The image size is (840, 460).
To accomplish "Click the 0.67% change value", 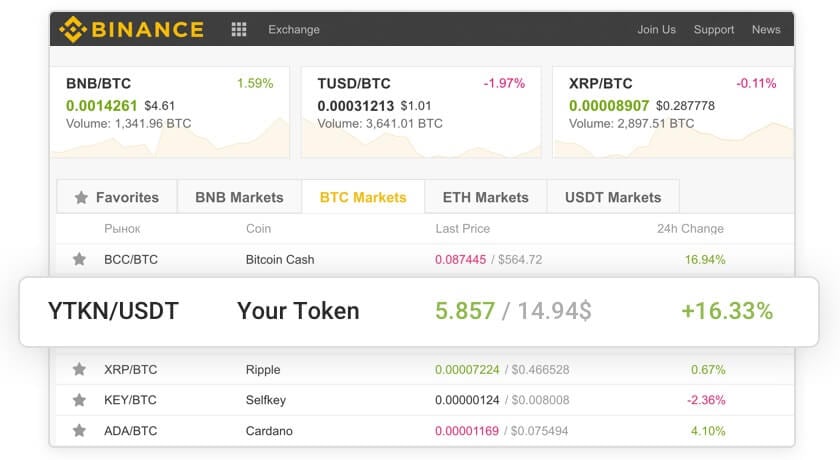I will 708,369.
